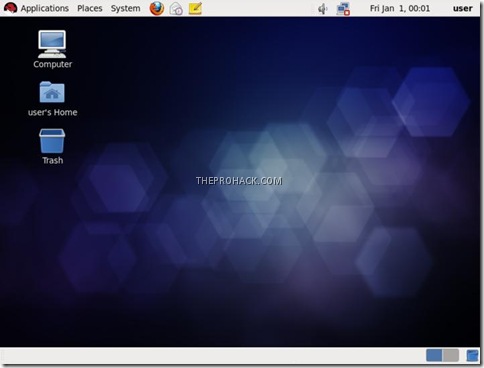Viewport: 484px width, 368px height.
Task: Select the Computer desktop icon
Action: pos(52,49)
